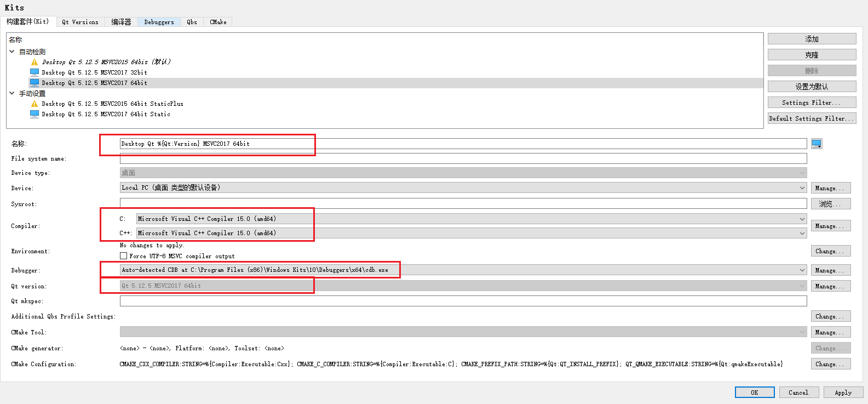This screenshot has height=404, width=868.
Task: Click Manage... for the Compiler row
Action: [831, 226]
